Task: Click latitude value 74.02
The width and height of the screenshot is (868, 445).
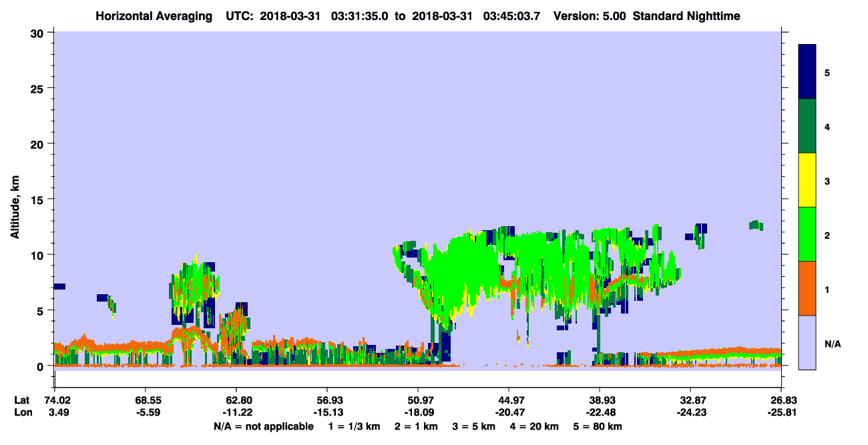Action: (57, 400)
